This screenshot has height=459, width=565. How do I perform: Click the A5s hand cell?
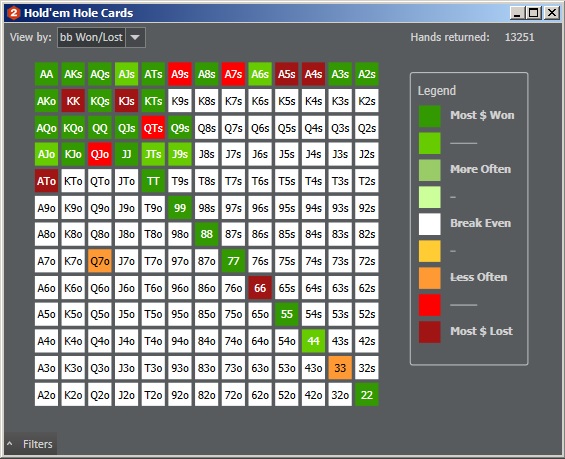tap(286, 74)
